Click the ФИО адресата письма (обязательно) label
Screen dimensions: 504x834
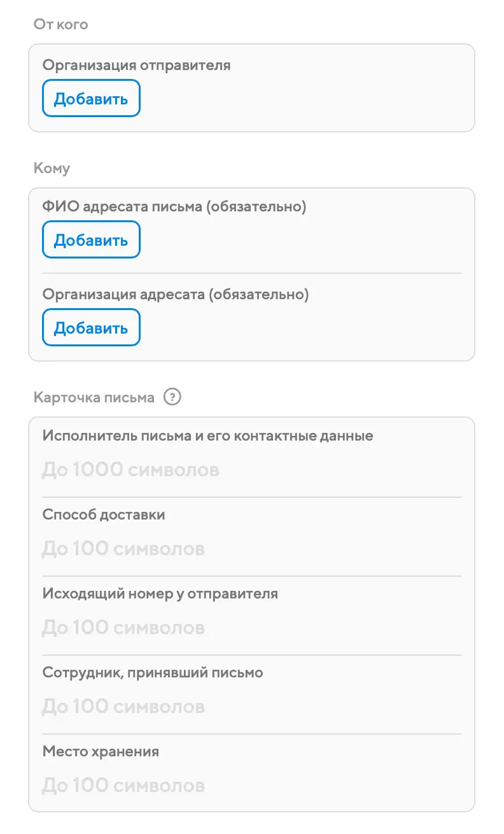[174, 207]
